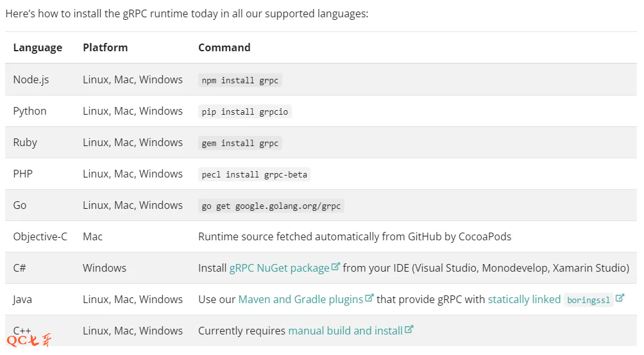Select the pecl install grpc-beta command
The image size is (644, 355).
click(254, 174)
